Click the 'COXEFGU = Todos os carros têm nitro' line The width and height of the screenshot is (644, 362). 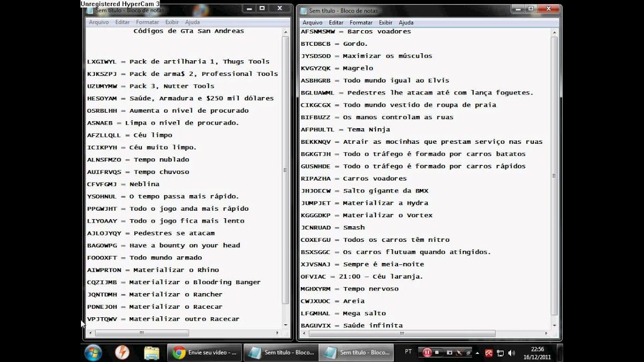click(375, 240)
